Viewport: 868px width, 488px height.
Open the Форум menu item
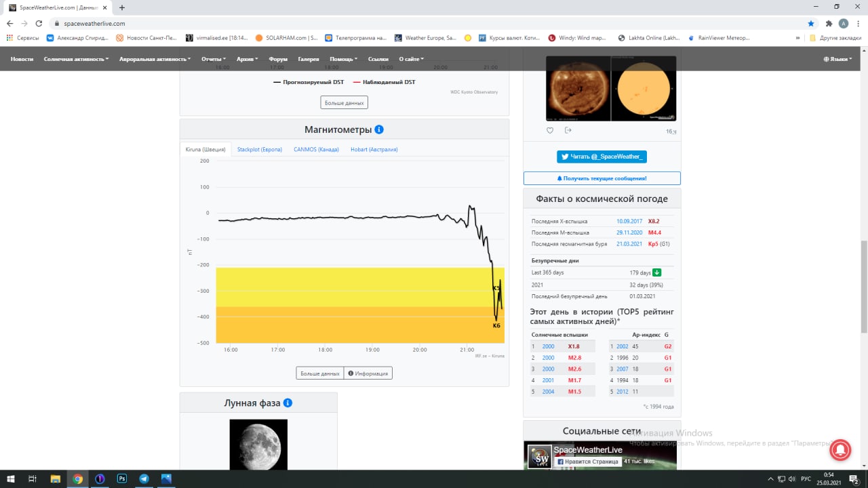coord(278,59)
